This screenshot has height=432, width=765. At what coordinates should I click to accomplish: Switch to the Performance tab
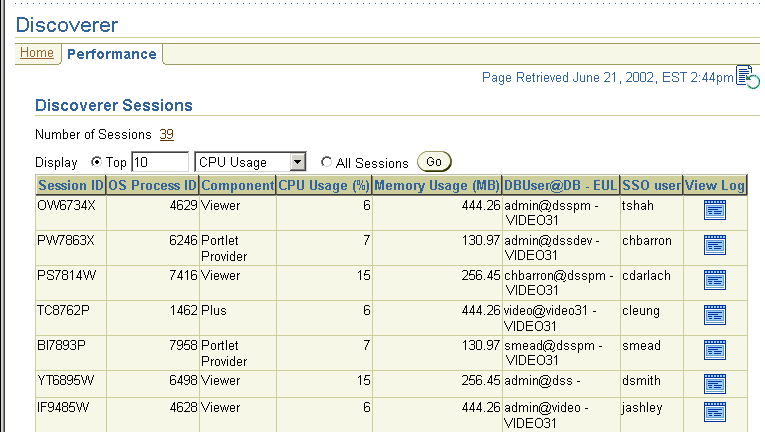[112, 54]
